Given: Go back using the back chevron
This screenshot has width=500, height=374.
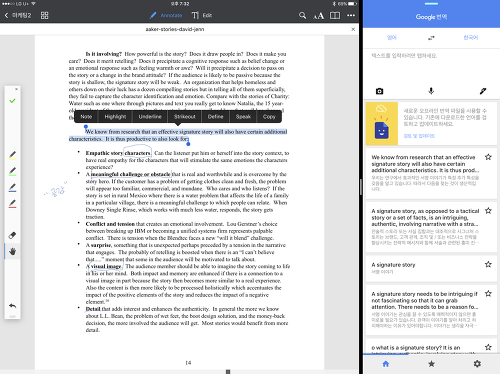Looking at the screenshot, I should click(6, 15).
